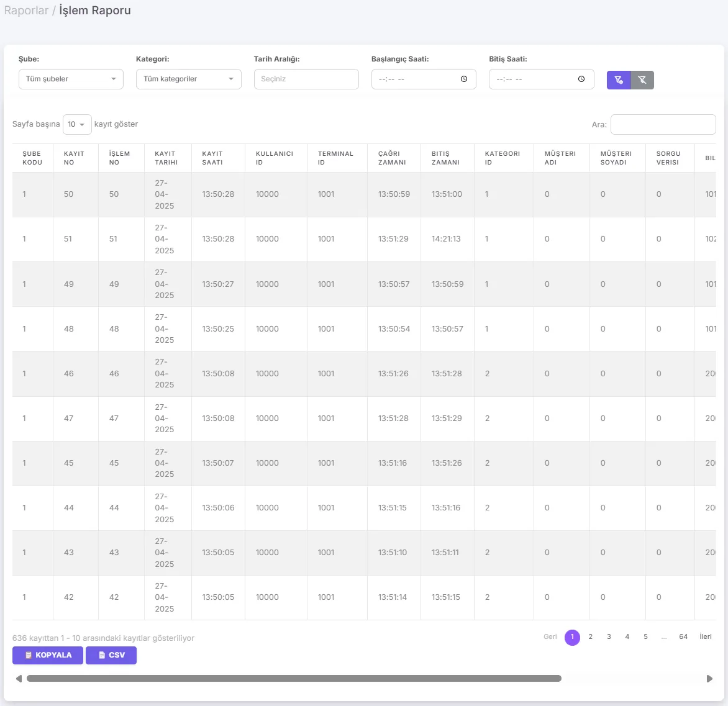Apply filter using funnel icon button

coord(619,80)
